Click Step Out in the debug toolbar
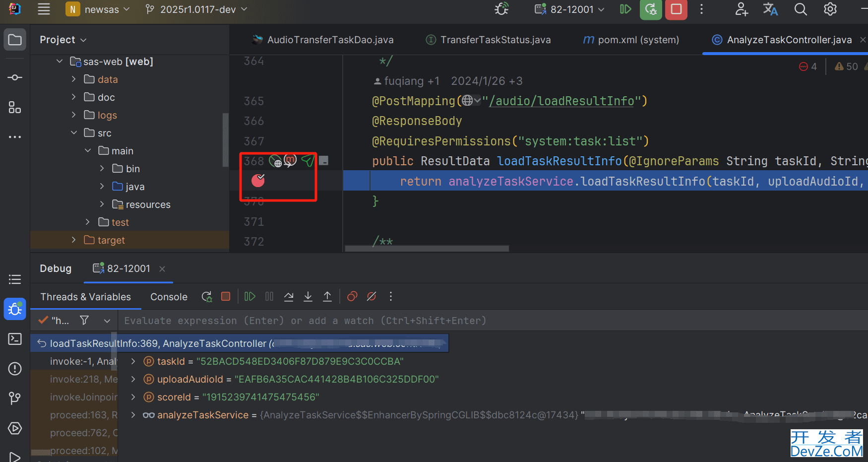868x462 pixels. (327, 297)
